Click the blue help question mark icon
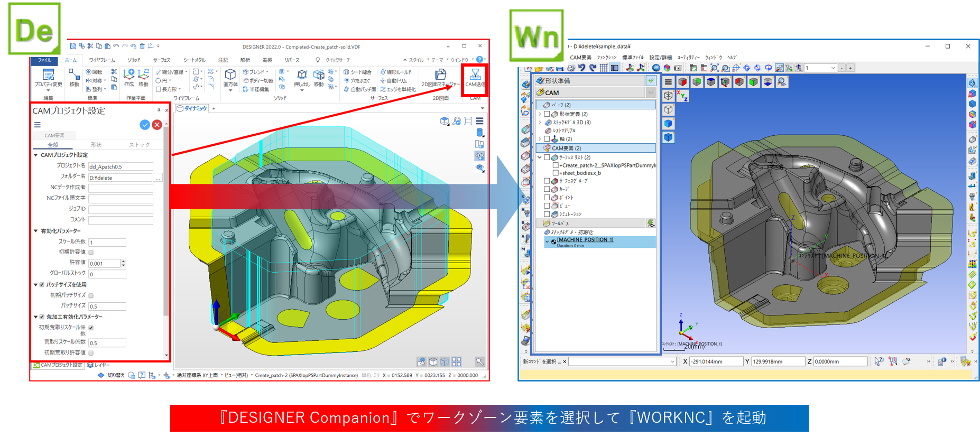This screenshot has height=437, width=980. [x=479, y=59]
